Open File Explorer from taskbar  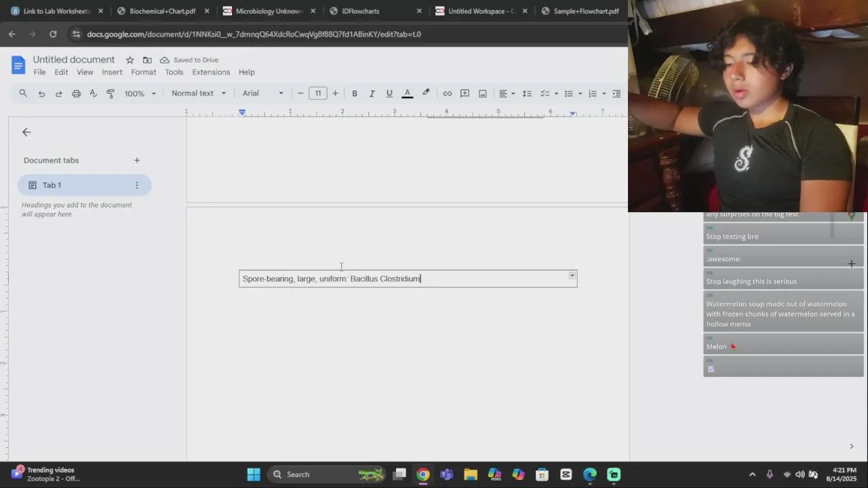(x=470, y=474)
